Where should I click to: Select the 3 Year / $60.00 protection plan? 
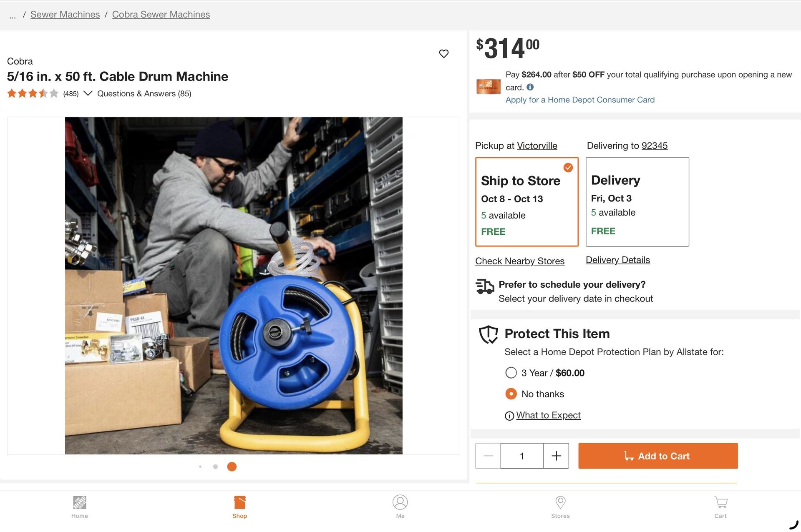pyautogui.click(x=511, y=373)
